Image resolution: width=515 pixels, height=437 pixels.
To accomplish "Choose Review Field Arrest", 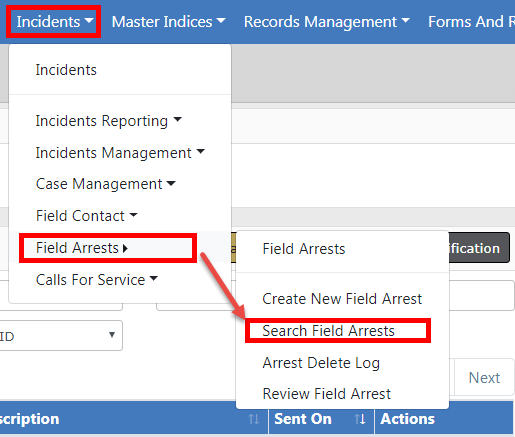I will 326,394.
